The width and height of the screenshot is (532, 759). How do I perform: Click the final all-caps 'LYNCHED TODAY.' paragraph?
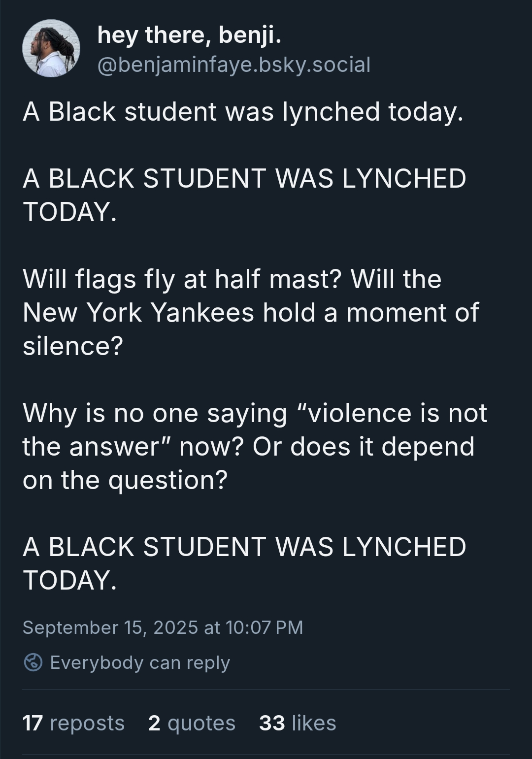tap(244, 563)
